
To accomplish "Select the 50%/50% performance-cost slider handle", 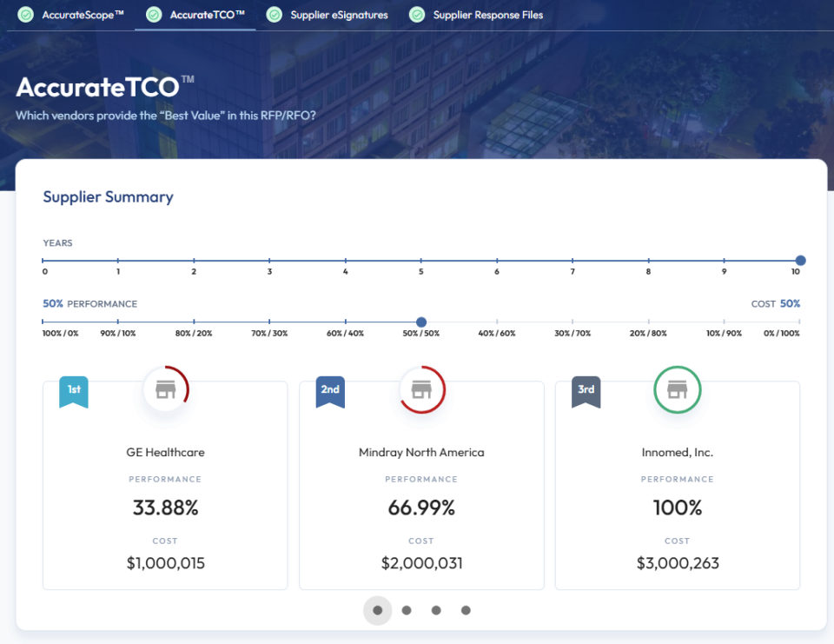I will pos(421,322).
